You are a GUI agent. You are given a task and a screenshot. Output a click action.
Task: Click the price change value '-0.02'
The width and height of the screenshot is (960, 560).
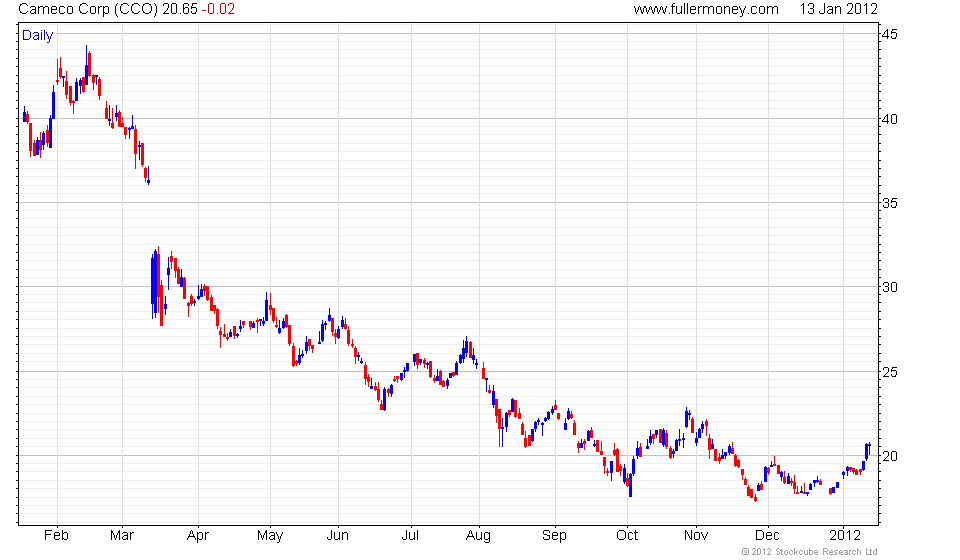[x=218, y=9]
